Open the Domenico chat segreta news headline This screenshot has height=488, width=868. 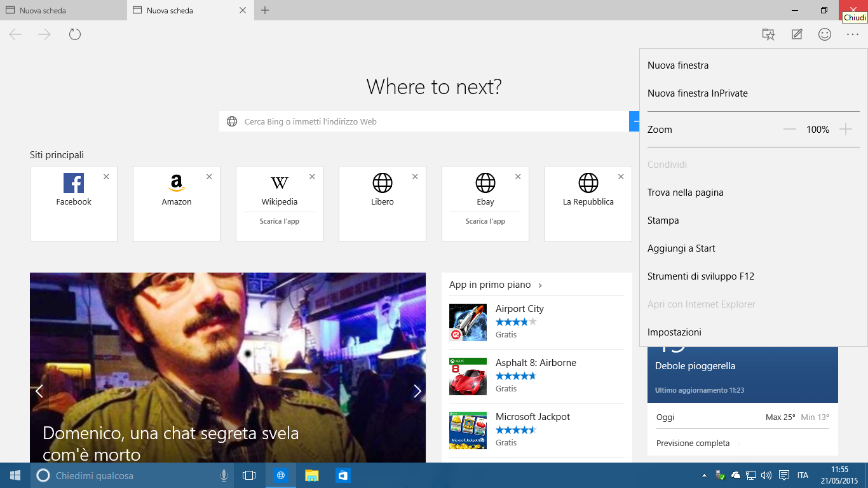point(171,444)
